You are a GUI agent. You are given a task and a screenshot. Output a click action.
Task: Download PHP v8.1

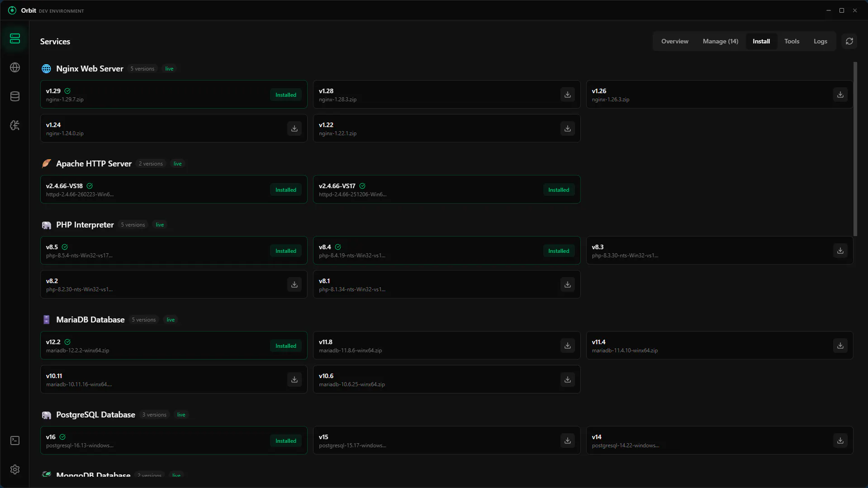pos(567,284)
